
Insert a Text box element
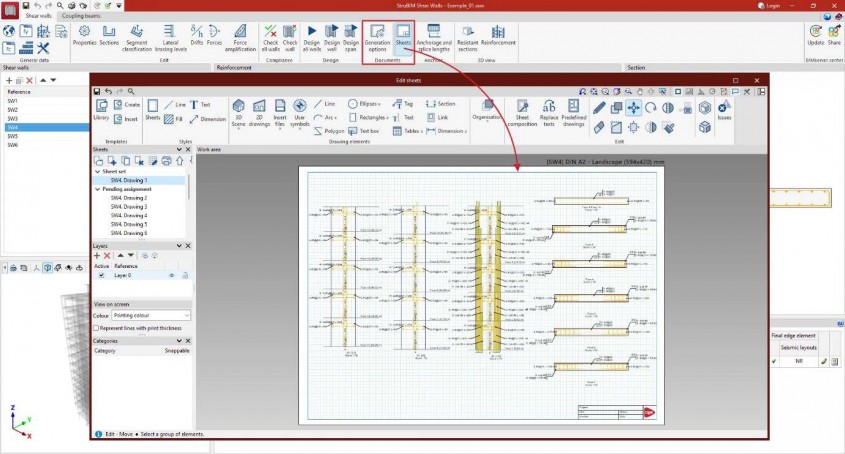click(364, 131)
